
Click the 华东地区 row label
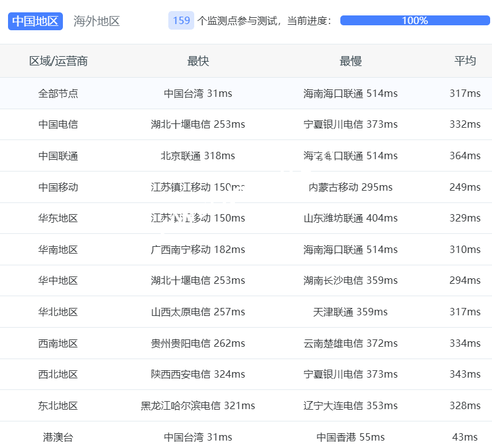[59, 218]
